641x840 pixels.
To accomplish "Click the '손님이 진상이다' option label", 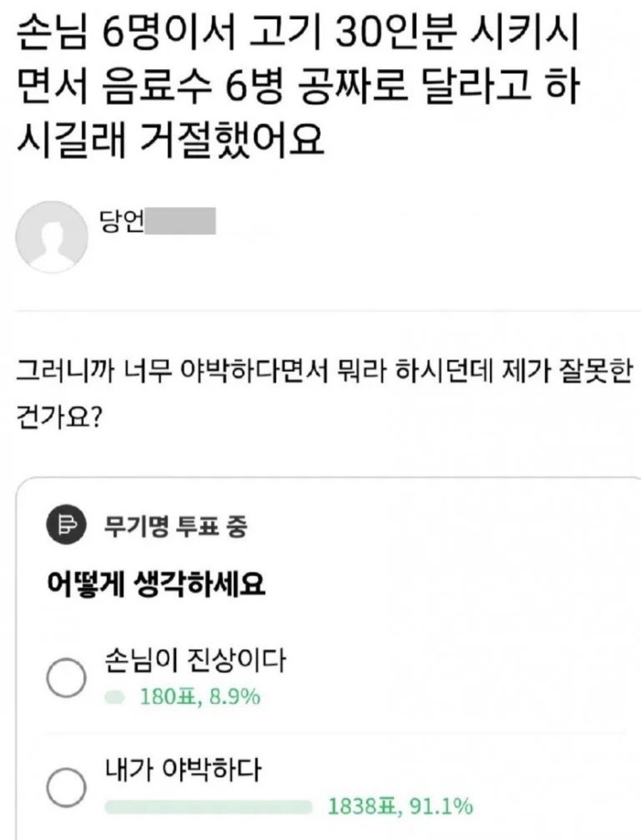I will (x=194, y=661).
